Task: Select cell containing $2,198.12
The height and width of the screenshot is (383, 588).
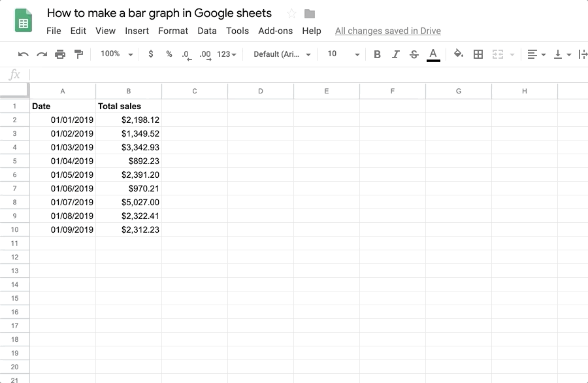Action: (129, 120)
